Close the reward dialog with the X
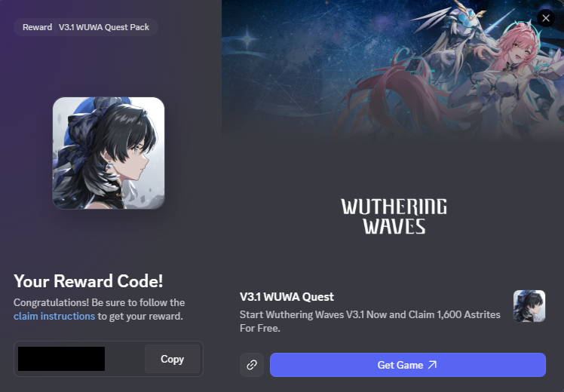Image resolution: width=564 pixels, height=392 pixels. 546,18
